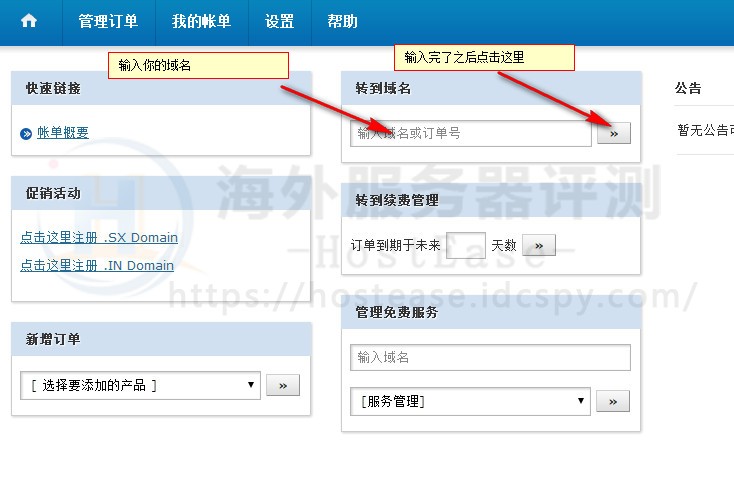This screenshot has width=734, height=477.
Task: Open the 我的帐单 menu
Action: point(201,22)
